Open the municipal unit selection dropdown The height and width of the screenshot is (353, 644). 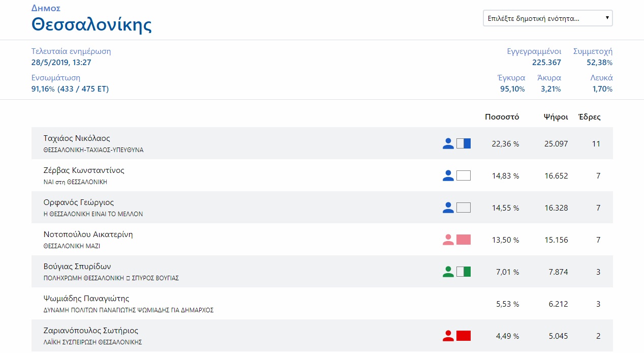[x=547, y=18]
